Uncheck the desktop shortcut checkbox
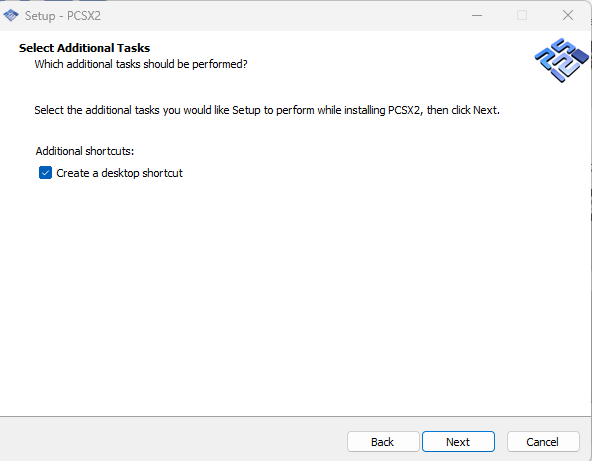 point(45,173)
